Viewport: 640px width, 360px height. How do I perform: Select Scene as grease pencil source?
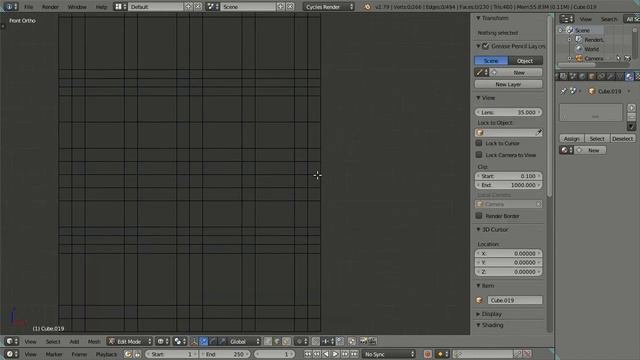click(491, 60)
